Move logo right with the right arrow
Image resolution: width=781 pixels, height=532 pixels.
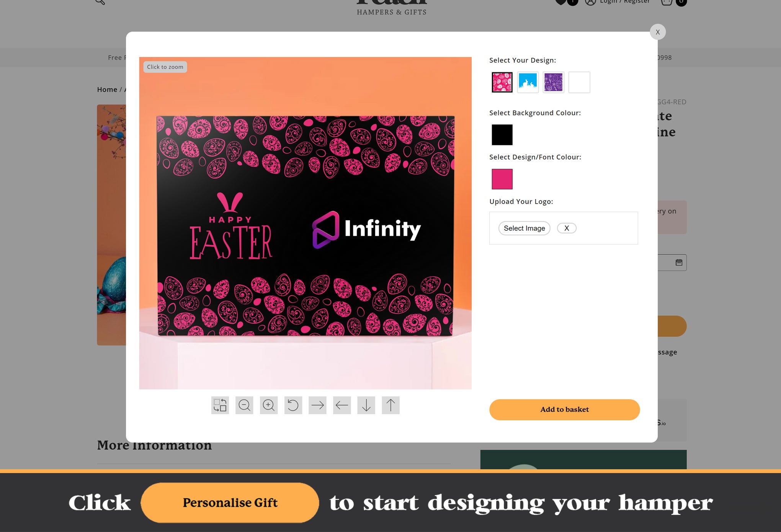317,405
